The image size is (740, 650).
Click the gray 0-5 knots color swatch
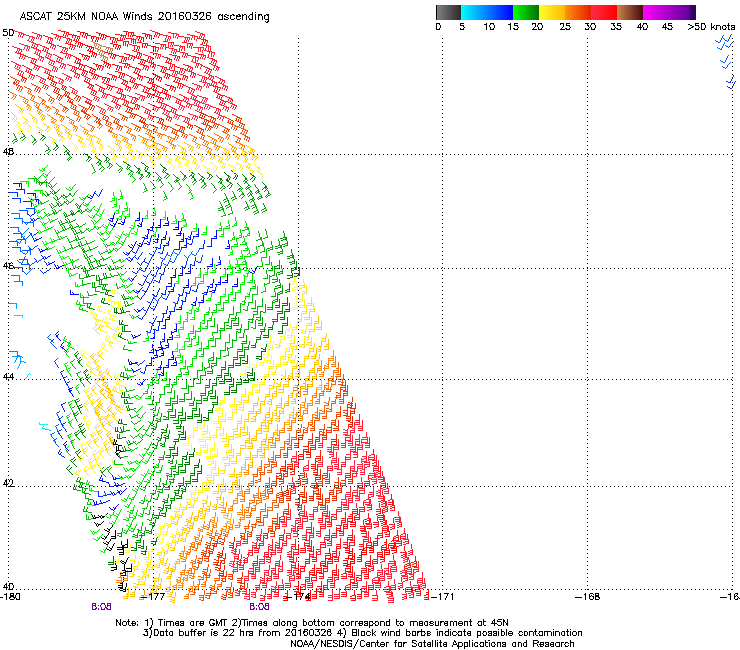coord(448,12)
